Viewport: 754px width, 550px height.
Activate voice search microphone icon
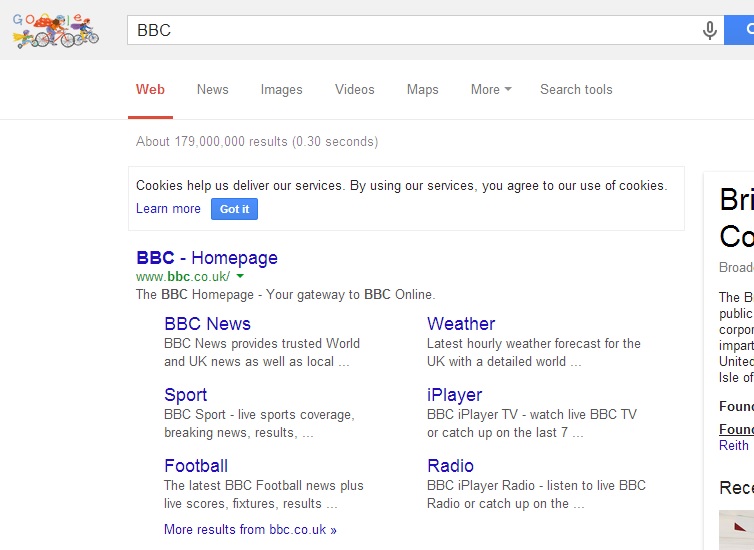(x=709, y=30)
